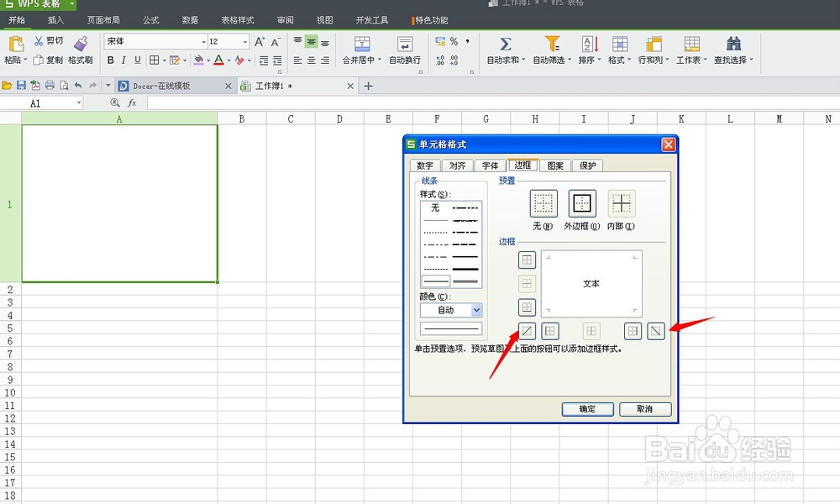
Task: Center text horizontally in the ribbon
Action: coord(312,60)
